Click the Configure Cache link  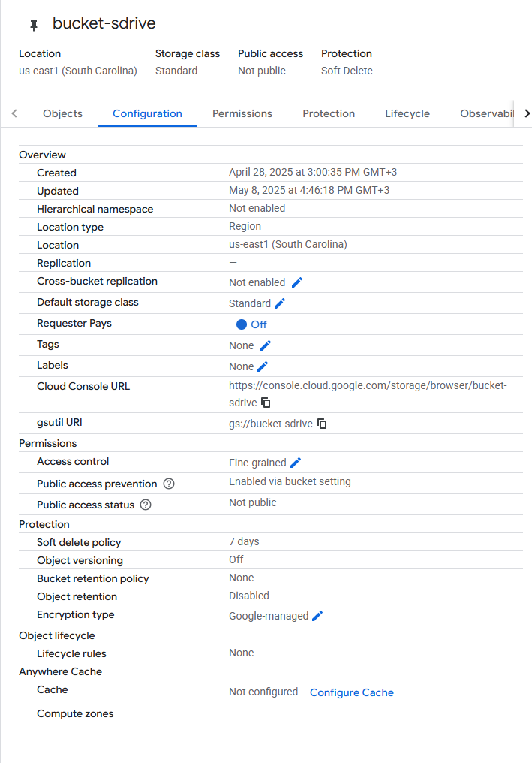351,692
